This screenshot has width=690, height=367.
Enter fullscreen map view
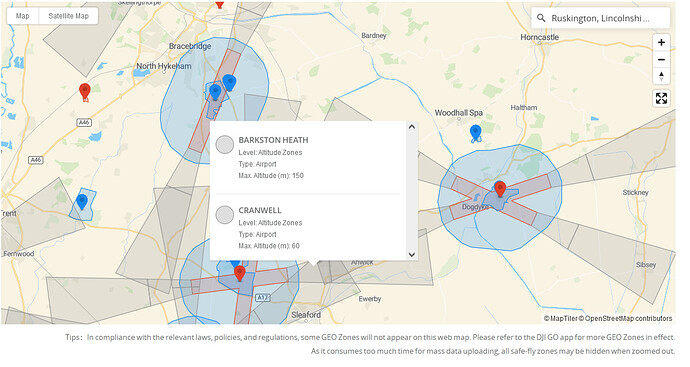tap(661, 98)
